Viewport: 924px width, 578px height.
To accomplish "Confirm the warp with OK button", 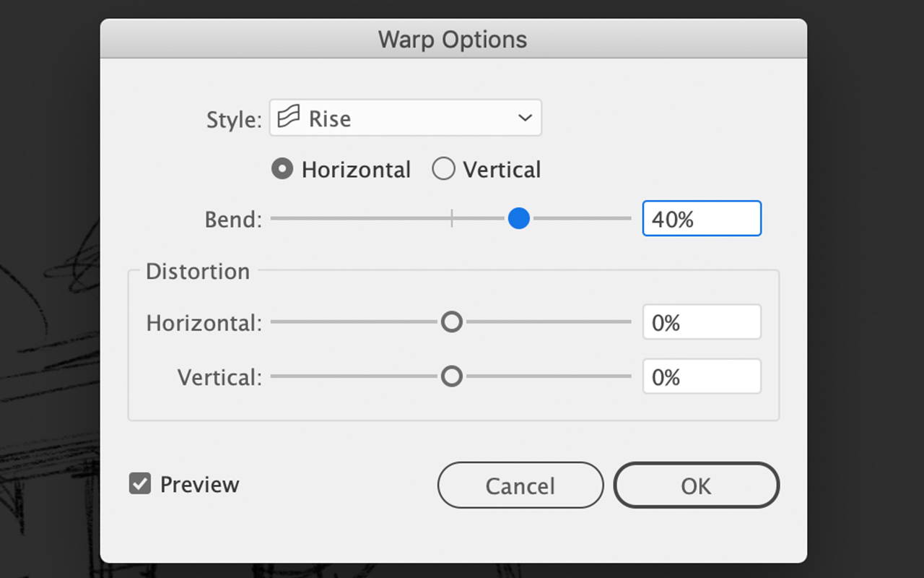I will (697, 486).
